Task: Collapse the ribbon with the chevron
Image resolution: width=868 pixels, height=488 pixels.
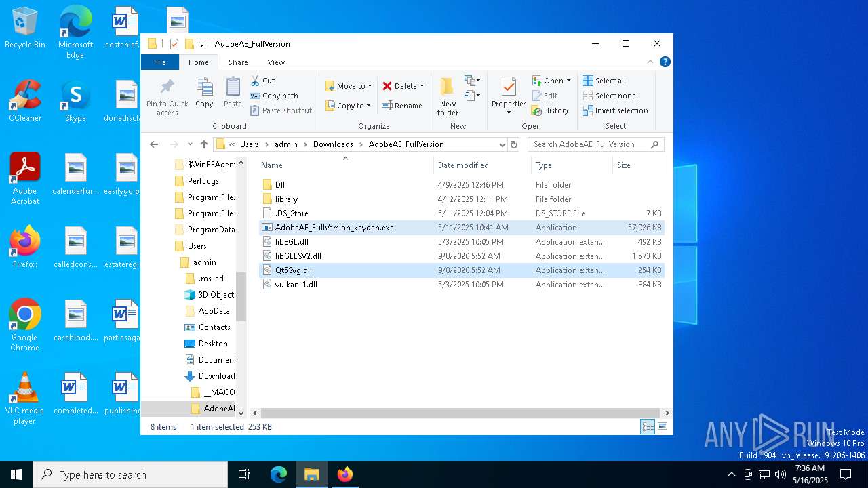Action: (650, 62)
